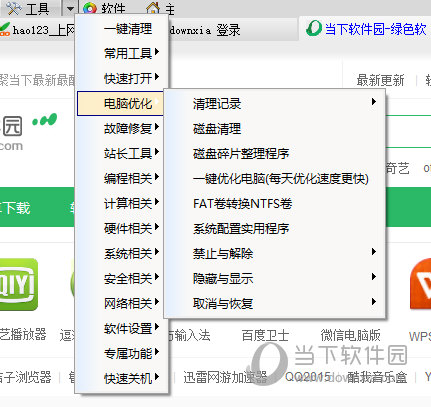Open the 酷我音乐盒 link
The image size is (431, 407).
click(x=377, y=377)
